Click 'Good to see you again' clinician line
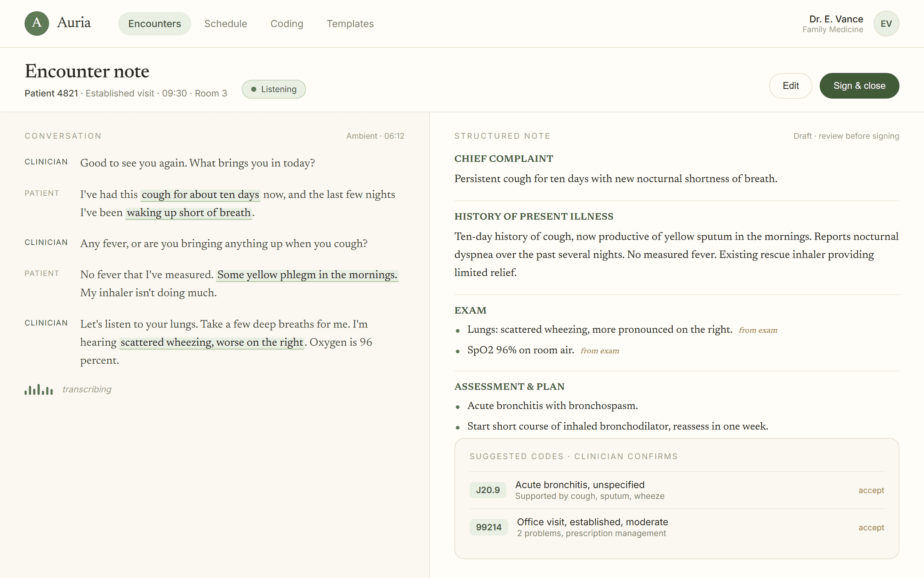The width and height of the screenshot is (924, 578). (198, 163)
